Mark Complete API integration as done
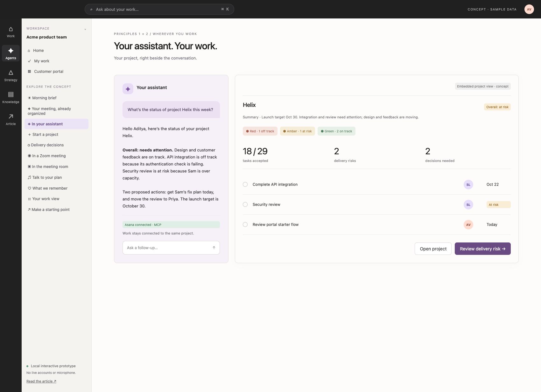 (x=245, y=185)
